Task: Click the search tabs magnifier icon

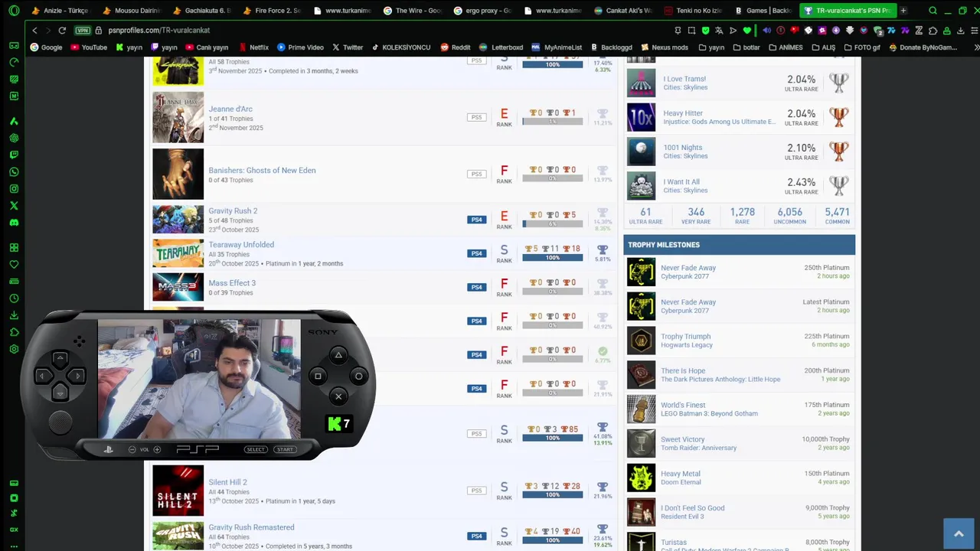Action: [932, 11]
